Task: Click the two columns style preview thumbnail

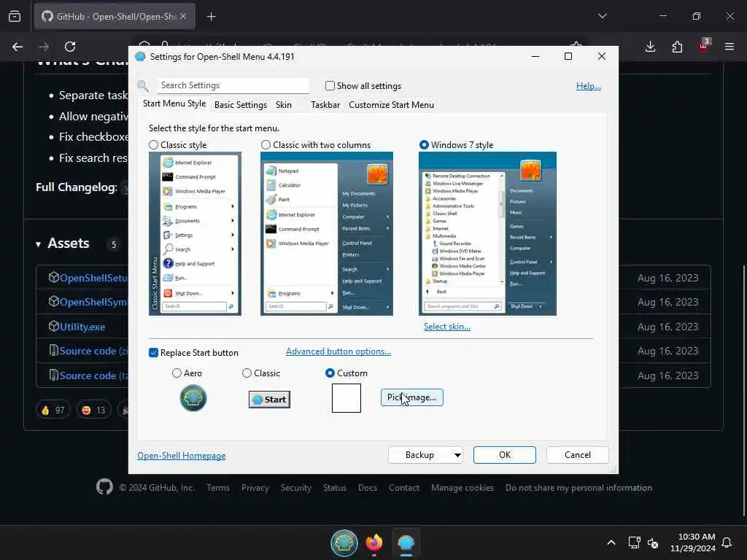Action: point(327,233)
